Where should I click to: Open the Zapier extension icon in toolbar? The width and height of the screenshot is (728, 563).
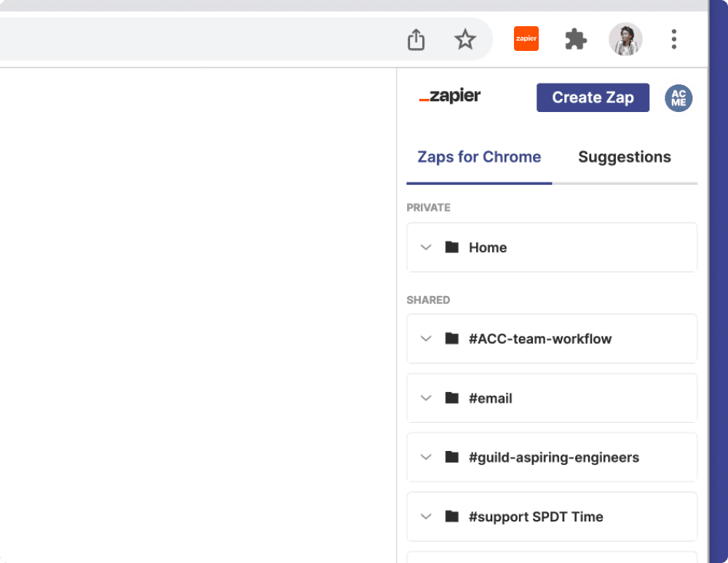[526, 38]
